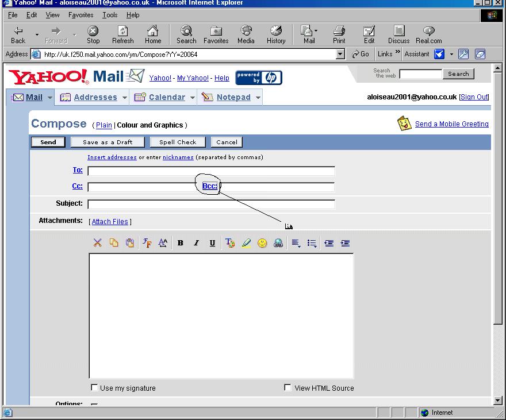The image size is (506, 420).
Task: Open the Favorites menu in menu bar
Action: (80, 15)
